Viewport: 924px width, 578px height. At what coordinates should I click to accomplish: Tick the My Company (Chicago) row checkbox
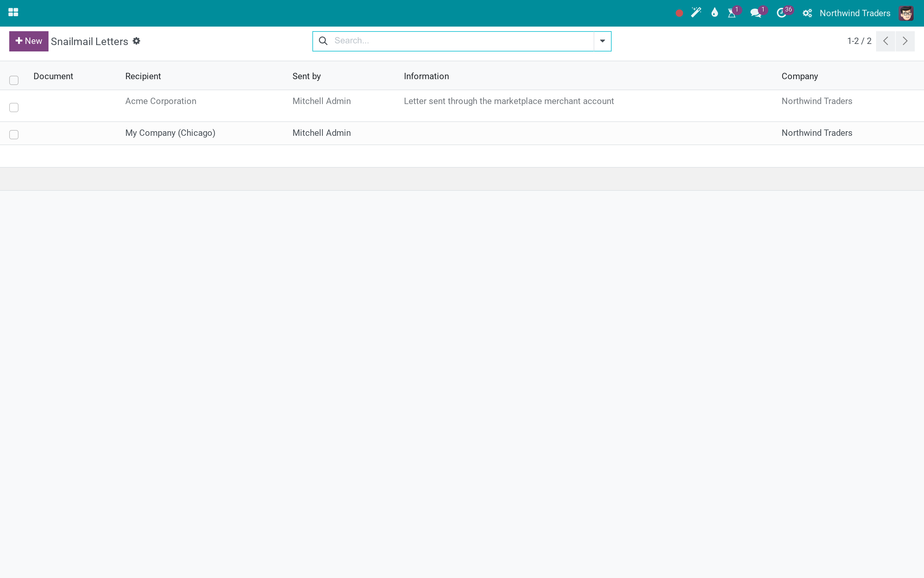14,135
